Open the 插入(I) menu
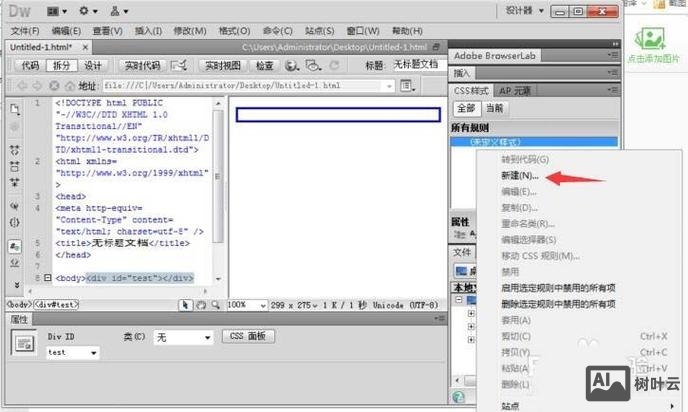The image size is (688, 412). pos(148,31)
